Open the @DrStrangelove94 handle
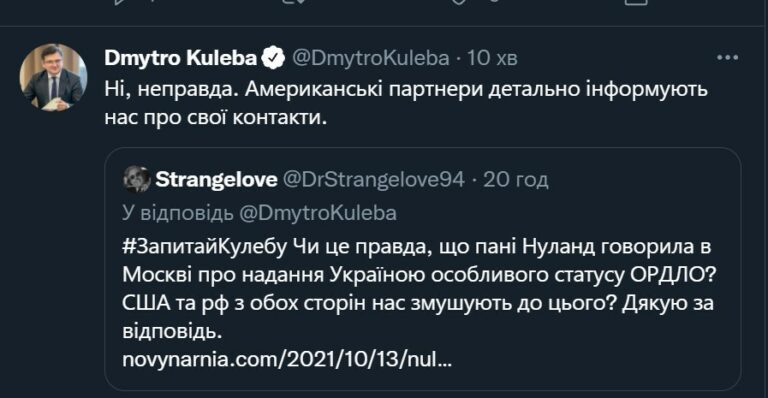 tap(374, 180)
